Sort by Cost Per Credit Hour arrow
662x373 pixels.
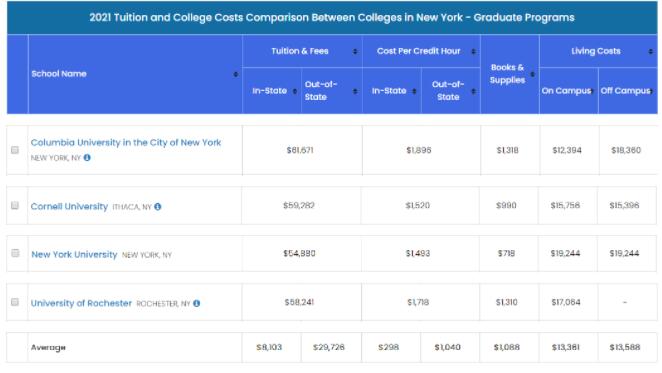coord(473,52)
